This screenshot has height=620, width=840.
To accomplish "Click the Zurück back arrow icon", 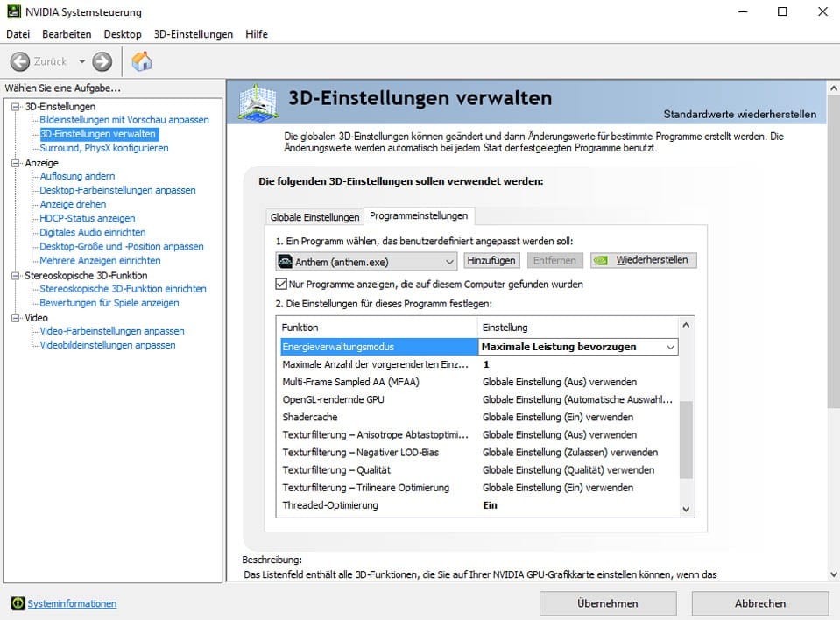I will [20, 61].
